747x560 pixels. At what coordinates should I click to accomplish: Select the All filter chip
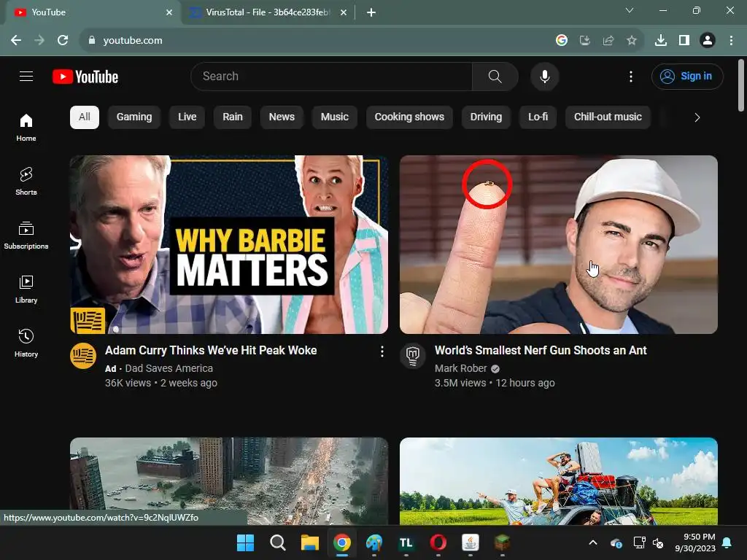pos(85,117)
